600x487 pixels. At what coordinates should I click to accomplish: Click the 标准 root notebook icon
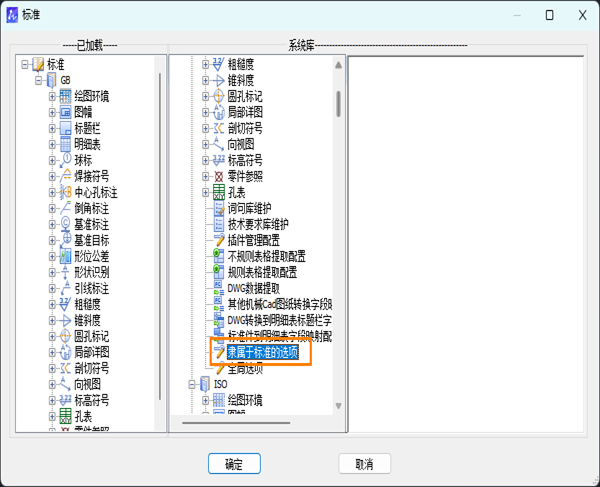click(x=38, y=64)
